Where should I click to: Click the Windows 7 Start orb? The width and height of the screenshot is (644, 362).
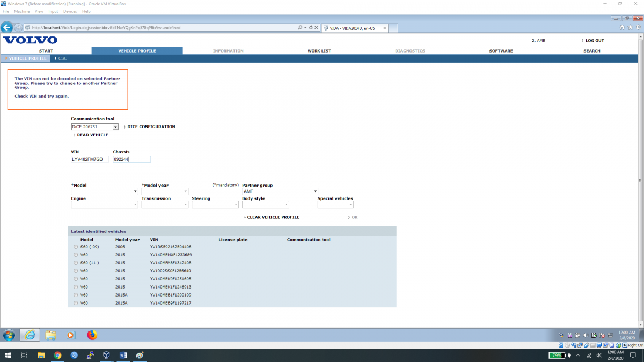point(9,335)
